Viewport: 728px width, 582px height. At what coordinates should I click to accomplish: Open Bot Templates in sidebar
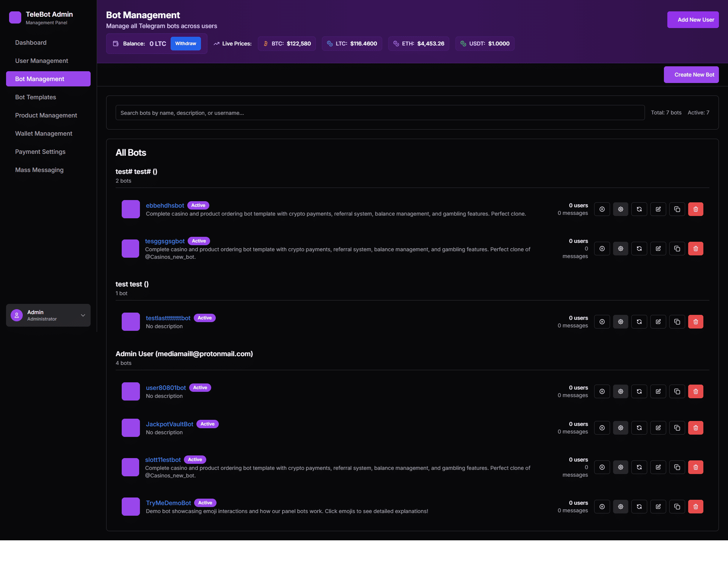click(x=36, y=97)
